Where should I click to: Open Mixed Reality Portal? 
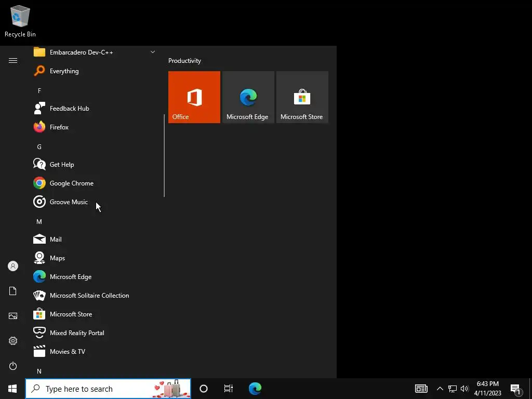point(94,333)
